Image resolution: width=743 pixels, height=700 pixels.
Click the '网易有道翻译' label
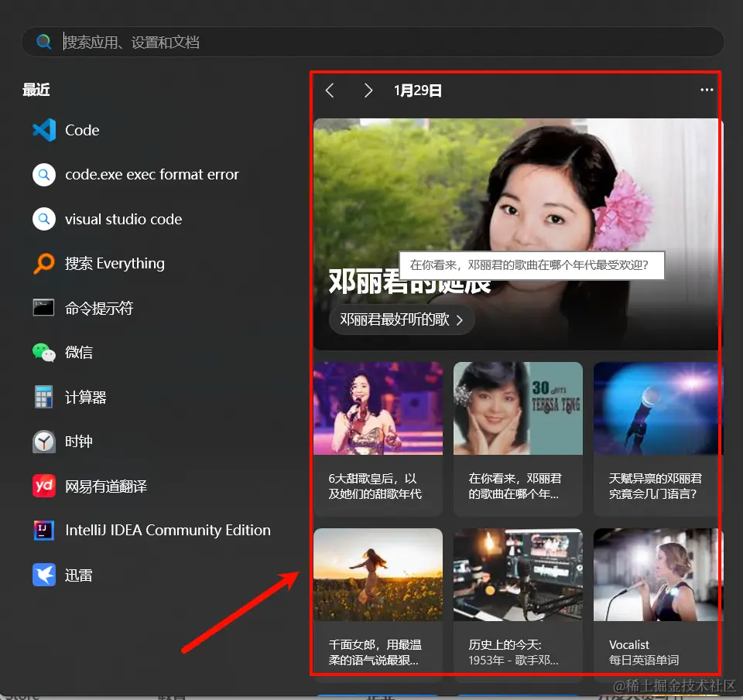[x=106, y=486]
